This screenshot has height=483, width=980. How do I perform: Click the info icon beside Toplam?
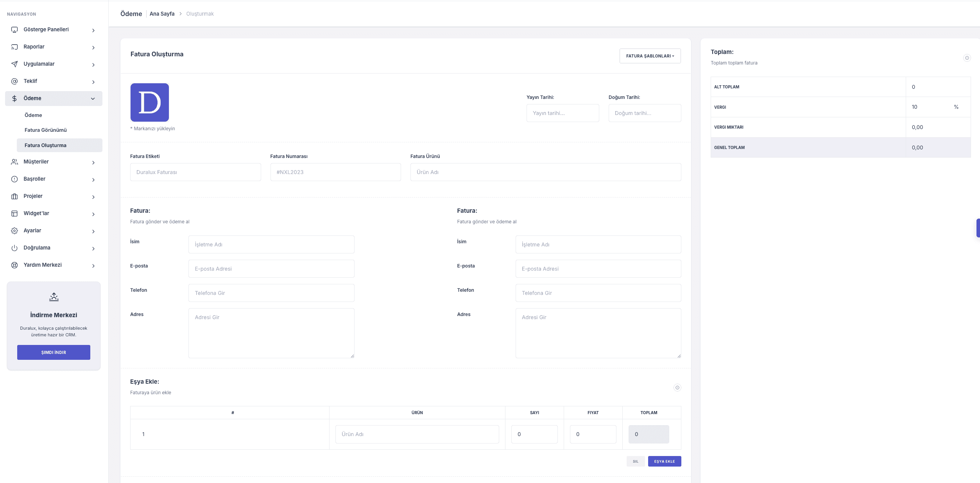coord(967,58)
